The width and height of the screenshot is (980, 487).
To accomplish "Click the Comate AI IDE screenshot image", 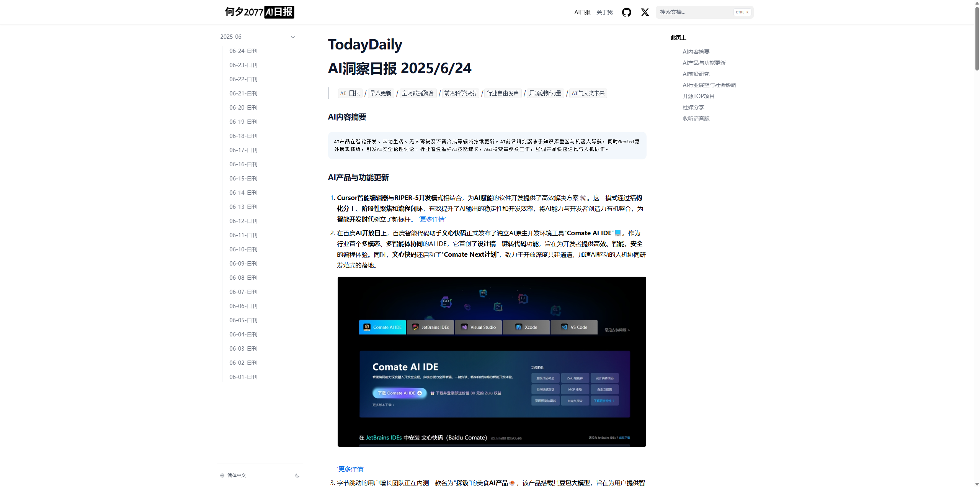I will tap(492, 361).
